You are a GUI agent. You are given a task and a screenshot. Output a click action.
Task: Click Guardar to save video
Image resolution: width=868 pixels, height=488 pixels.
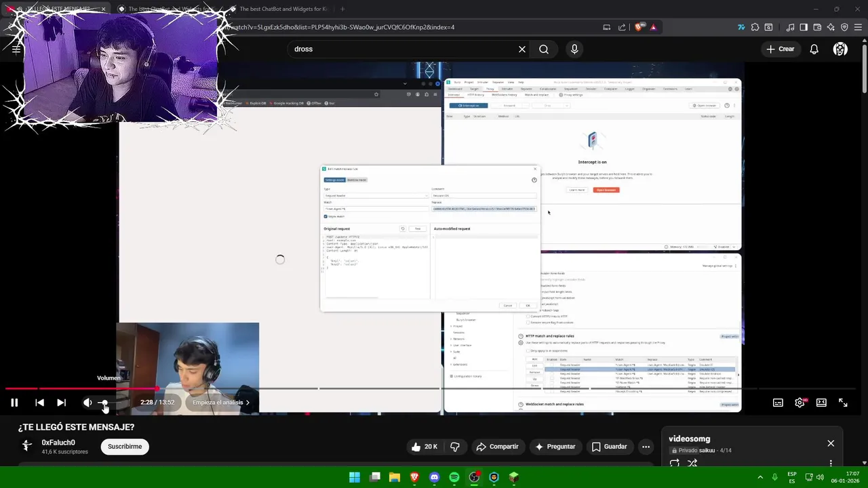[x=609, y=447]
